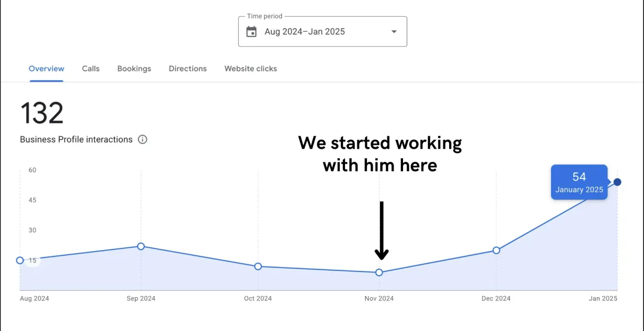Click the info icon beside Business Profile interactions
The width and height of the screenshot is (644, 331).
pos(142,139)
